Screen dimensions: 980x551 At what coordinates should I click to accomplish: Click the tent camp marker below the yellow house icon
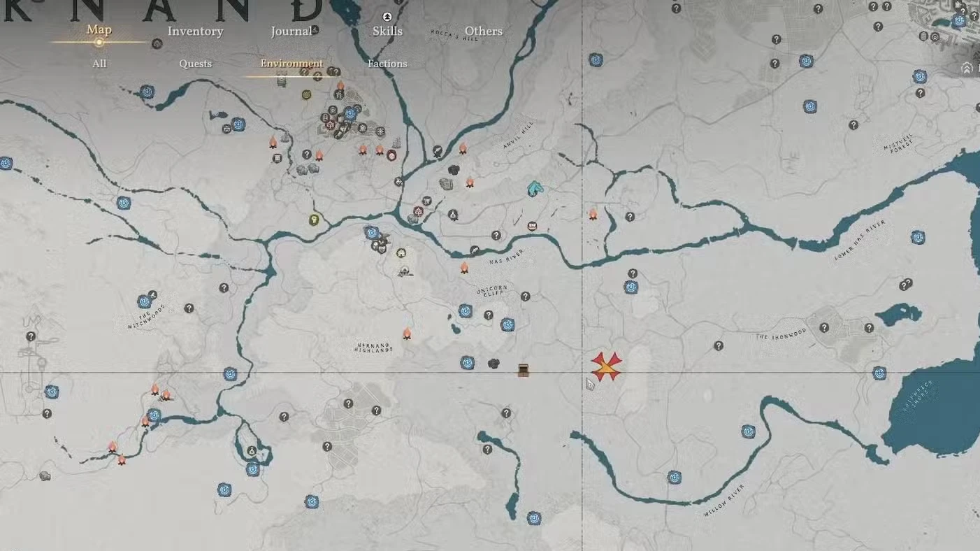tap(404, 271)
